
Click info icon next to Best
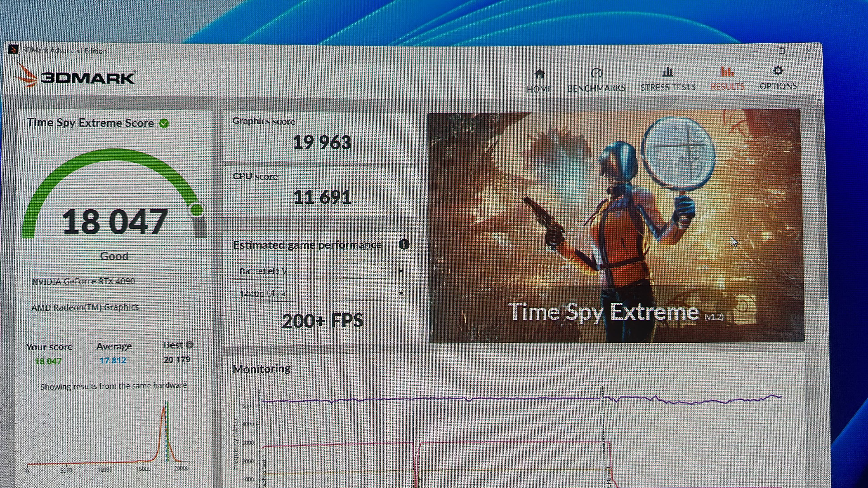[x=189, y=345]
